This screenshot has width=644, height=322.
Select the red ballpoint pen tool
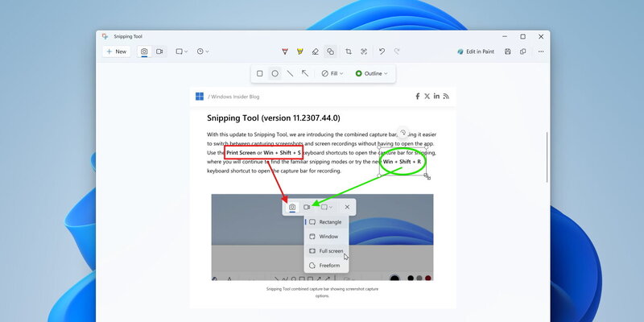point(285,52)
